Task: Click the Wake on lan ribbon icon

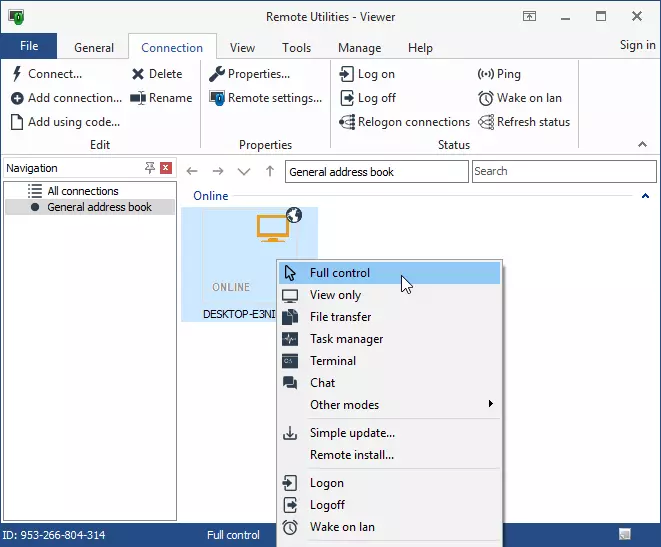Action: [487, 98]
